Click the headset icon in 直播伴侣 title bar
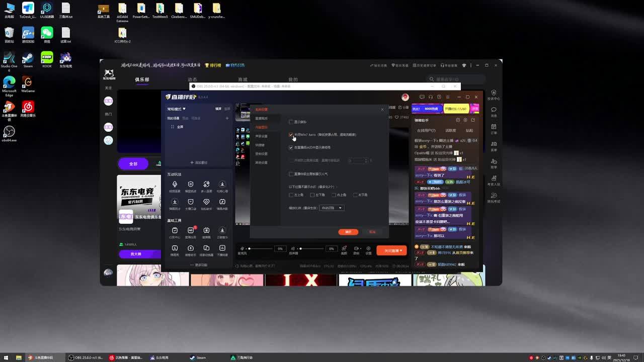The width and height of the screenshot is (644, 362). pyautogui.click(x=431, y=97)
